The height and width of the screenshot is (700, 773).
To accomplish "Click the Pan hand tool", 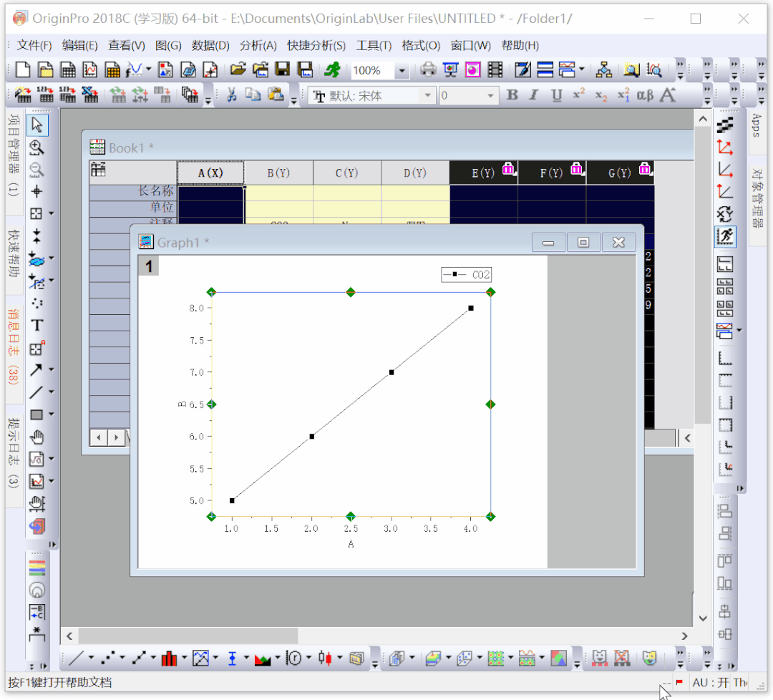I will point(37,437).
